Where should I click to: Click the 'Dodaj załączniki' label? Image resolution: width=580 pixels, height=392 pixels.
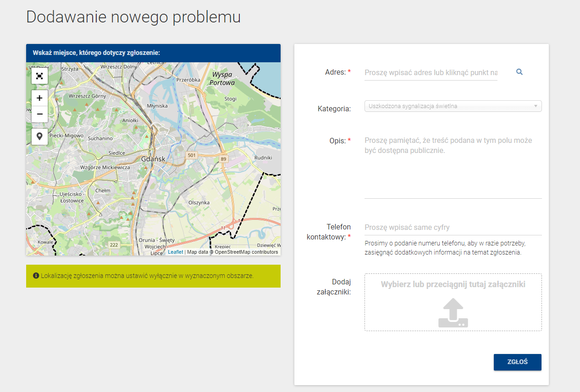(x=334, y=287)
